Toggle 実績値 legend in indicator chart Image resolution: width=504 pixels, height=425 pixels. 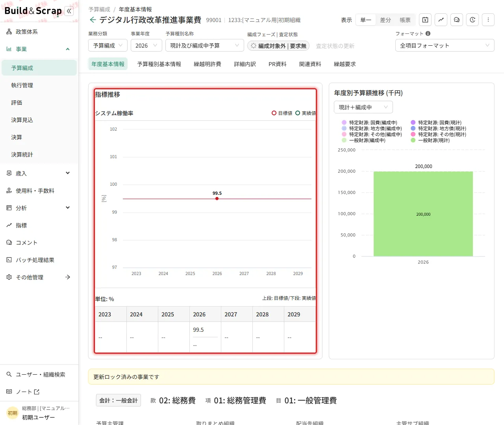(306, 113)
